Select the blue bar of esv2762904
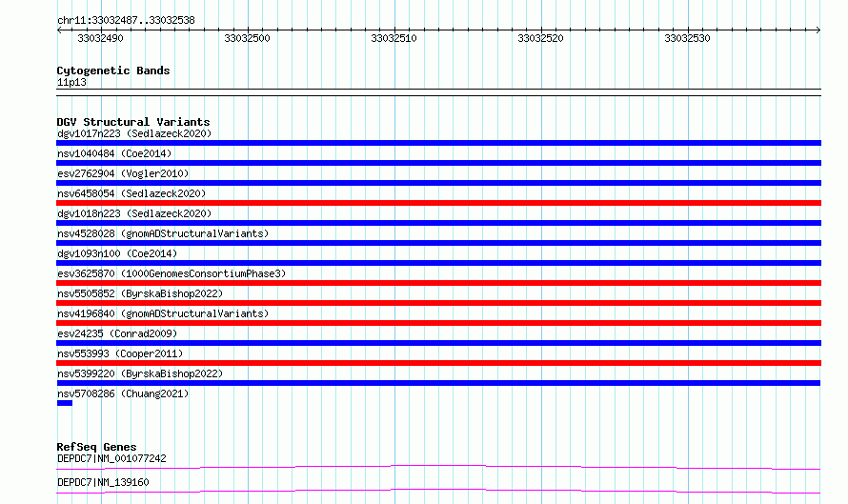The width and height of the screenshot is (848, 504). coord(438,183)
